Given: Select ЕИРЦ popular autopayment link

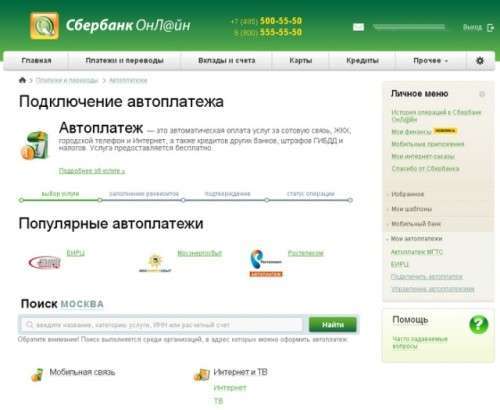Looking at the screenshot, I should [76, 253].
